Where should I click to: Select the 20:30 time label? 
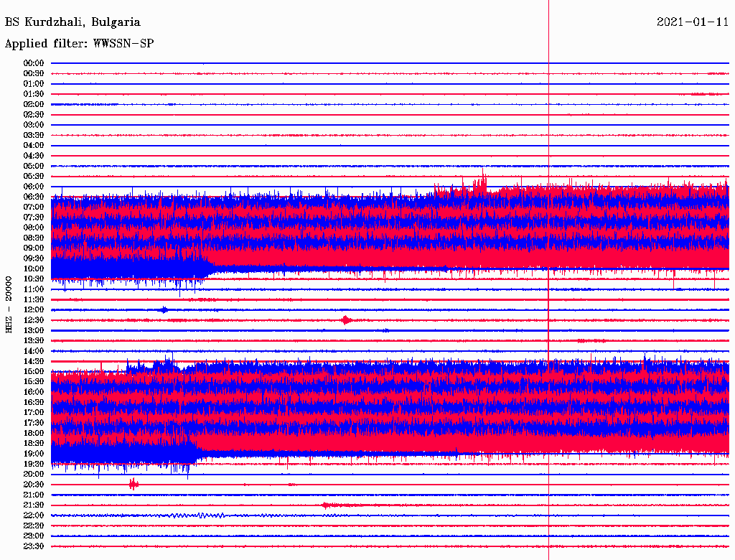pyautogui.click(x=34, y=485)
